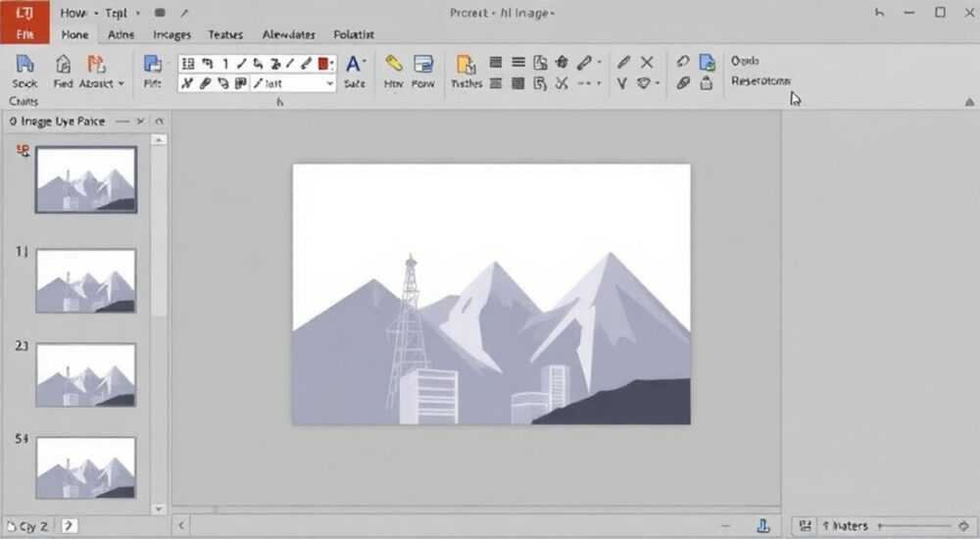Click the Forw window icon
Image resolution: width=980 pixels, height=539 pixels.
[423, 64]
